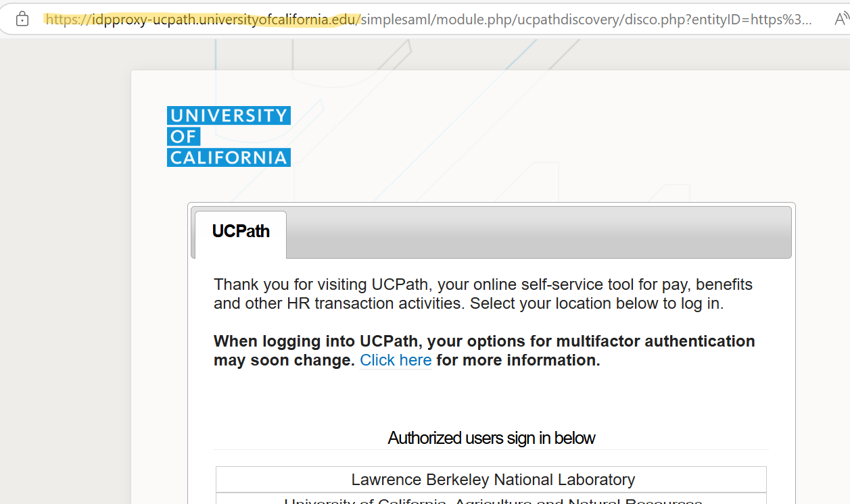The image size is (850, 504).
Task: Click the word UNIVERSITY in the logo
Action: [x=229, y=116]
